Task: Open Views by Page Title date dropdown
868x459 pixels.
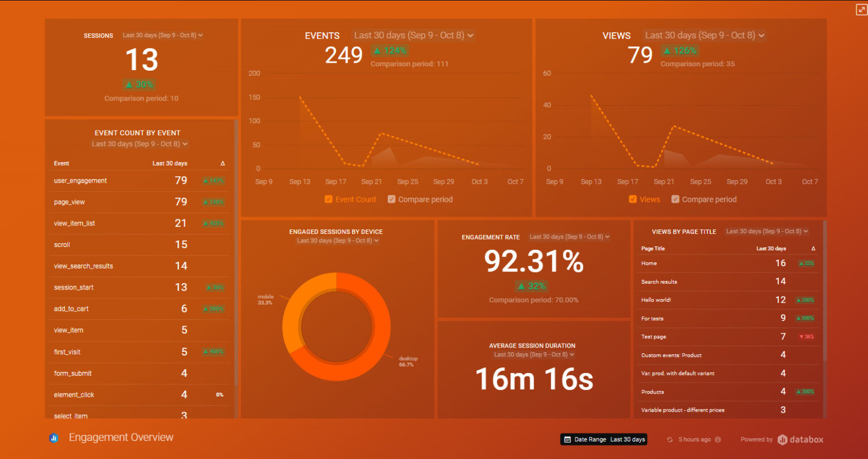Action: [767, 232]
